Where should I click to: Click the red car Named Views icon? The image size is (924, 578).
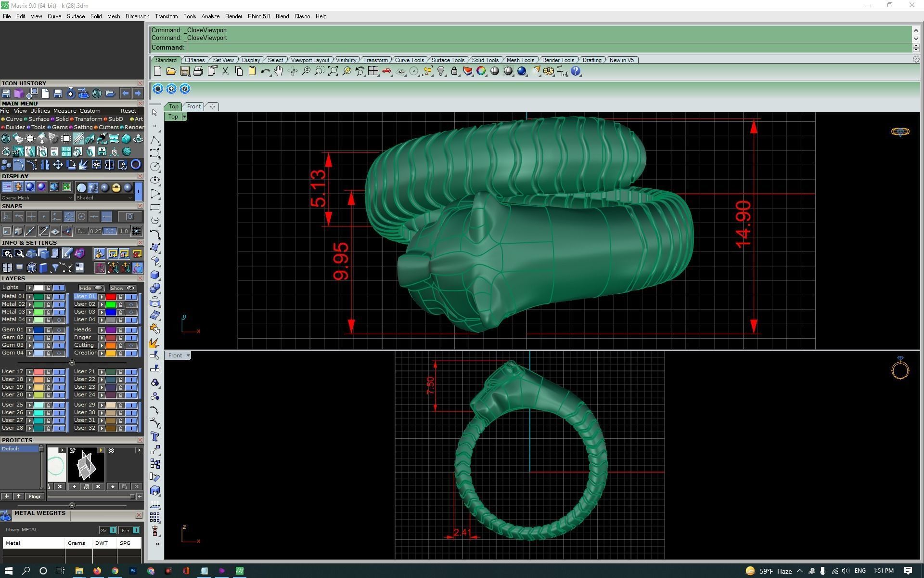(386, 71)
